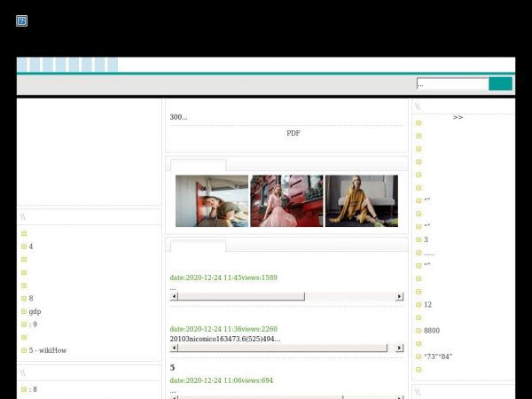This screenshot has width=532, height=399.
Task: Open the ": 8" list link
Action: click(33, 389)
